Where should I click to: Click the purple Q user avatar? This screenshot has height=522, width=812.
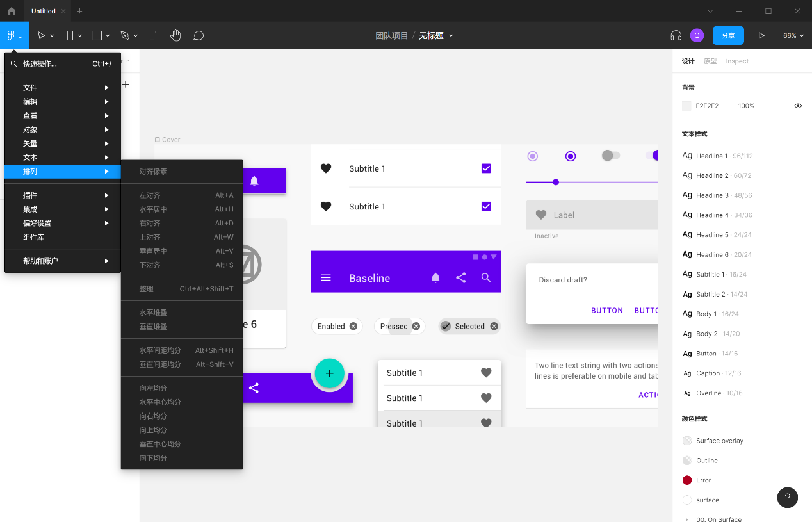point(697,36)
